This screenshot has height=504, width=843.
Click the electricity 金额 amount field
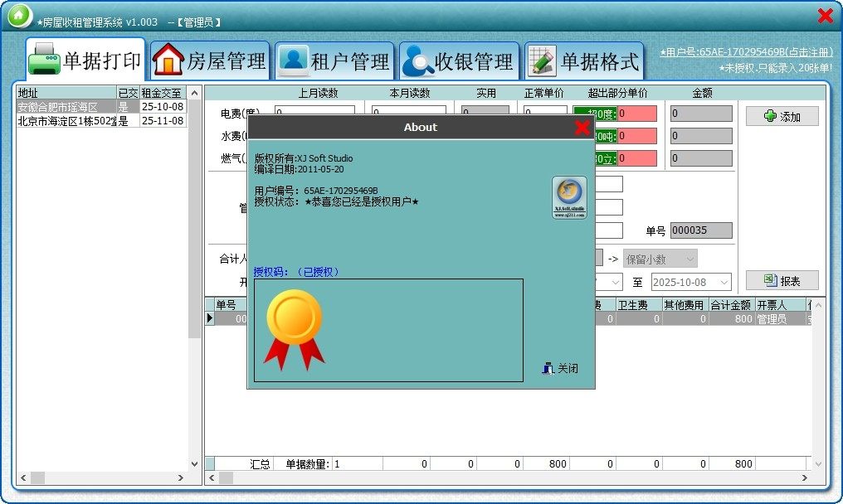[701, 114]
